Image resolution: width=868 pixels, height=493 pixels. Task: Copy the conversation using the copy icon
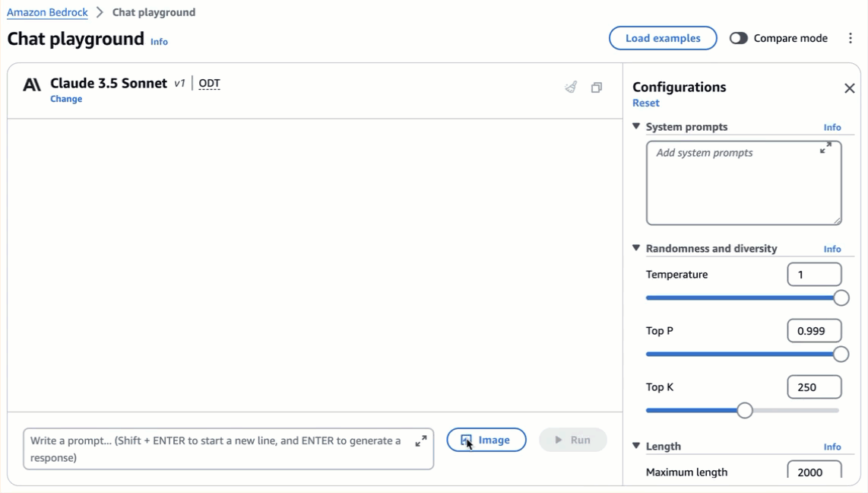pyautogui.click(x=597, y=87)
